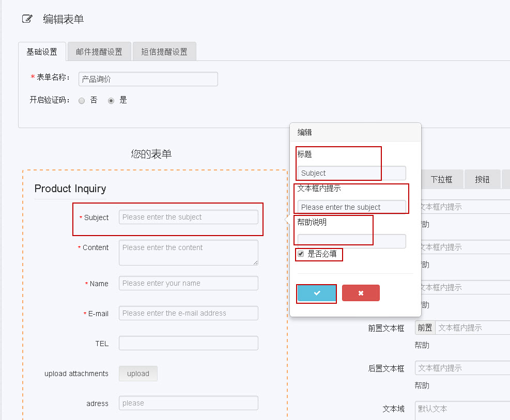Select the 按钮 component button
The image size is (510, 420).
(482, 179)
